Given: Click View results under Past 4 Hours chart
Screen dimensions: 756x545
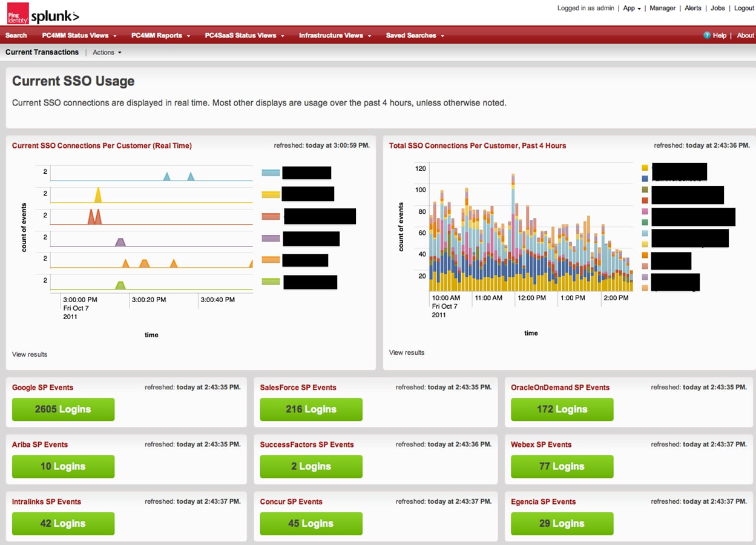Looking at the screenshot, I should tap(407, 352).
